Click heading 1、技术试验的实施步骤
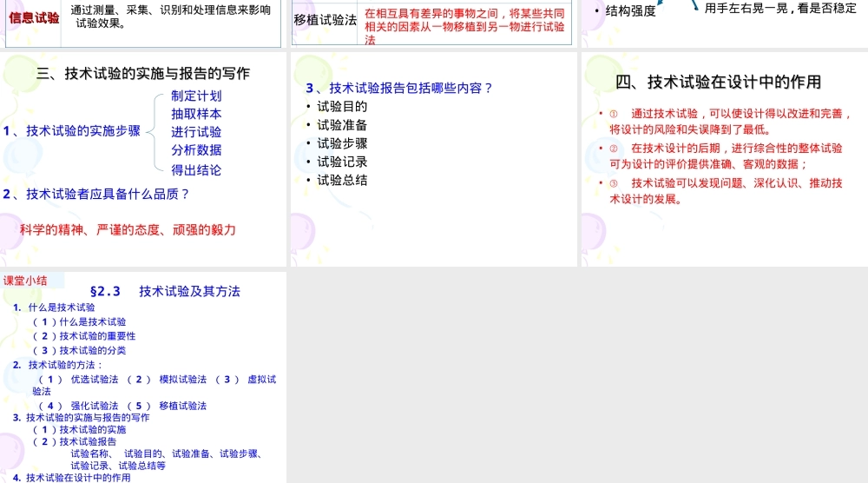This screenshot has width=868, height=483. coord(71,130)
